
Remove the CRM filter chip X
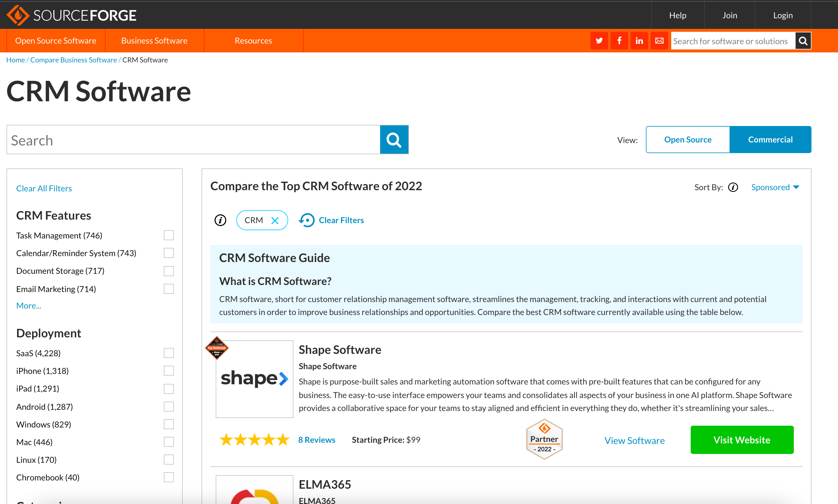pos(275,220)
